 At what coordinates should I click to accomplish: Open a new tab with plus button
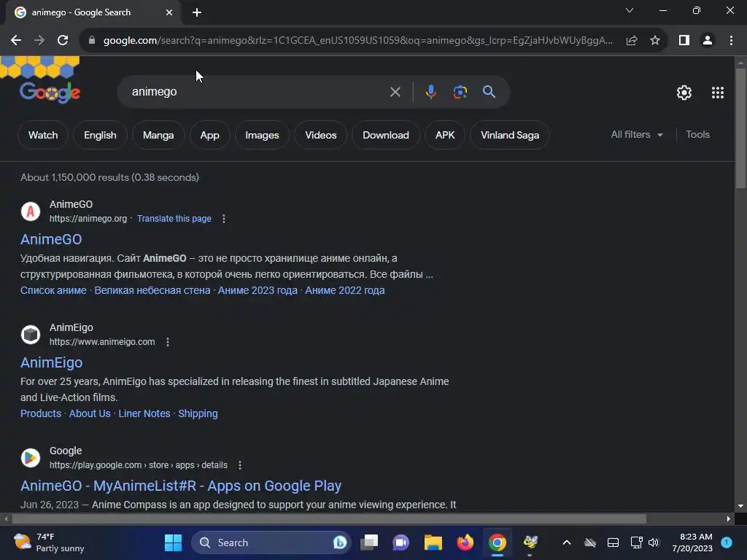pyautogui.click(x=197, y=12)
